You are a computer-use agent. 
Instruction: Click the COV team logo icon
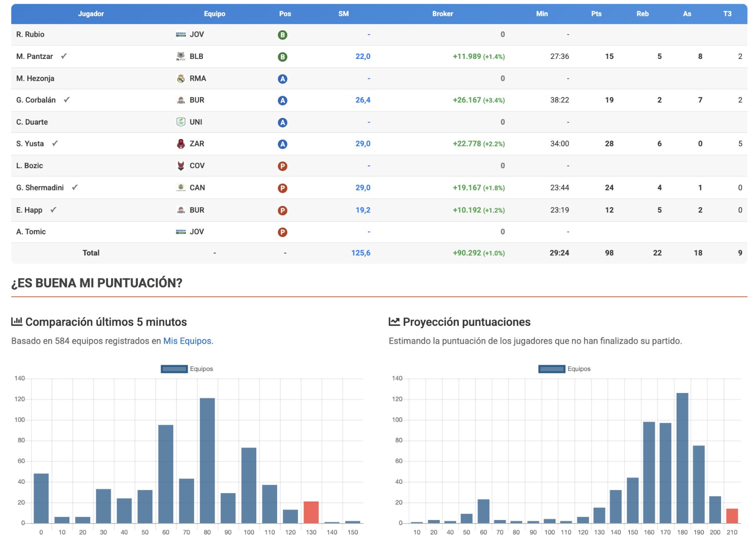(x=180, y=166)
